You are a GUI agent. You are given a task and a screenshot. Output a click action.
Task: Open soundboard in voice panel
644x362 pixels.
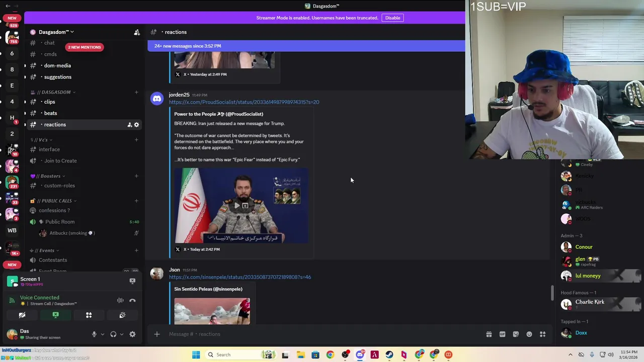point(122,315)
